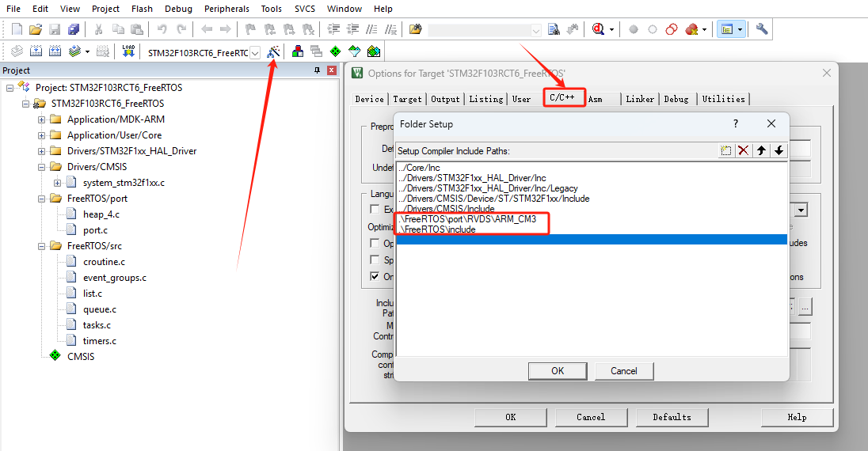Click OK in Options for Target dialog
Image resolution: width=868 pixels, height=451 pixels.
[510, 417]
